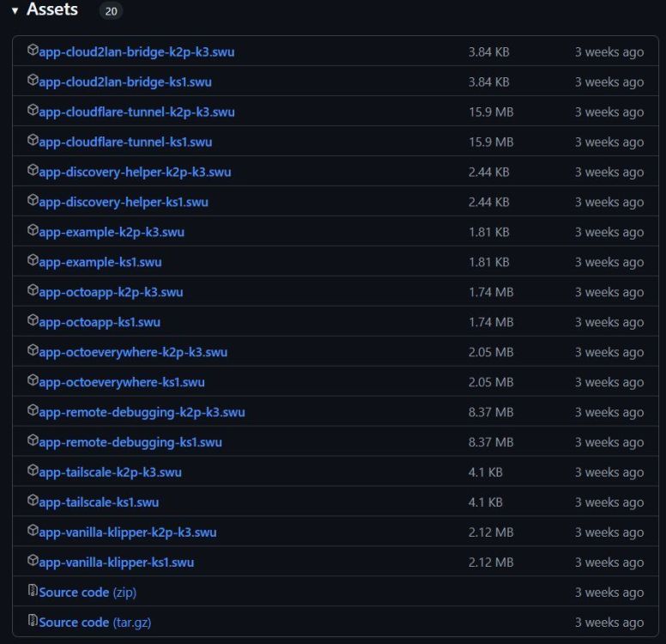Click package icon beside app-discovery-helper-k2p-k3.swu
Image resolution: width=666 pixels, height=644 pixels.
pyautogui.click(x=33, y=170)
